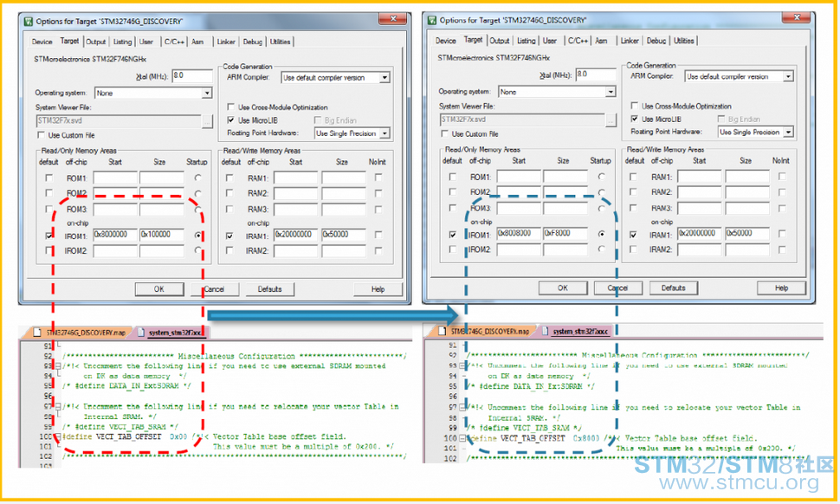Toggle Use MicroLIB checkbox in right dialog
Viewport: 840px width, 504px height.
point(634,119)
